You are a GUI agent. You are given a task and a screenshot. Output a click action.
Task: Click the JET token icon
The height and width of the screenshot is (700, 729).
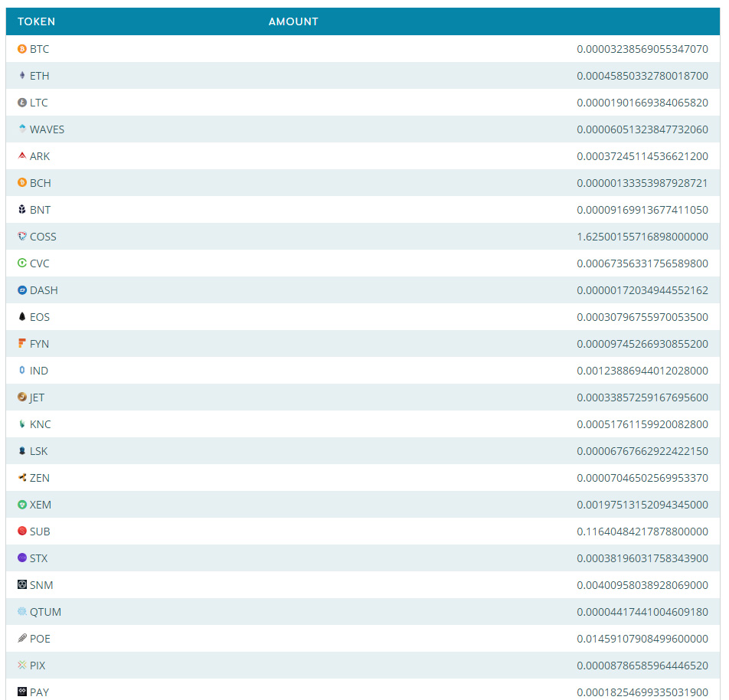click(x=22, y=397)
